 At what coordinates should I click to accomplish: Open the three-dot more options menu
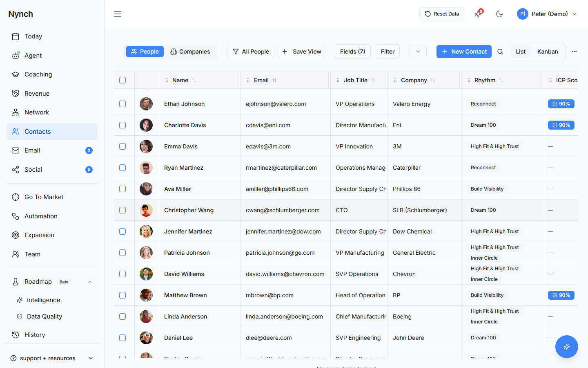pyautogui.click(x=574, y=52)
